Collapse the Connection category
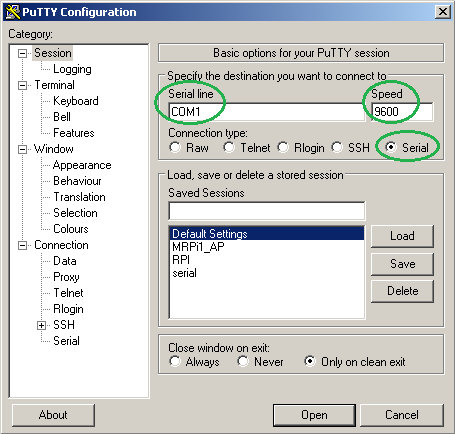Viewport: 455px width, 434px height. (22, 246)
